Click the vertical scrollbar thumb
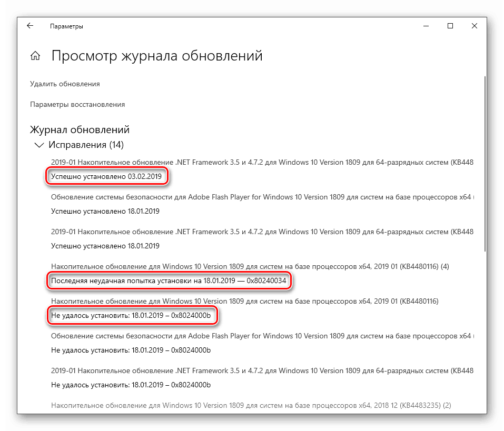Viewport: 504px width, 431px height. click(485, 164)
